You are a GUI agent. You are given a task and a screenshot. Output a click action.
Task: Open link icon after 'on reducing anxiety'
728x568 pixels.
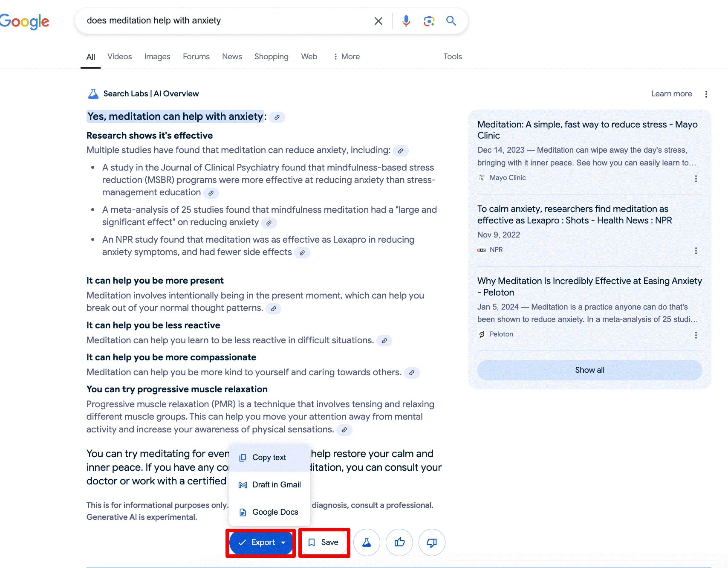[x=269, y=223]
